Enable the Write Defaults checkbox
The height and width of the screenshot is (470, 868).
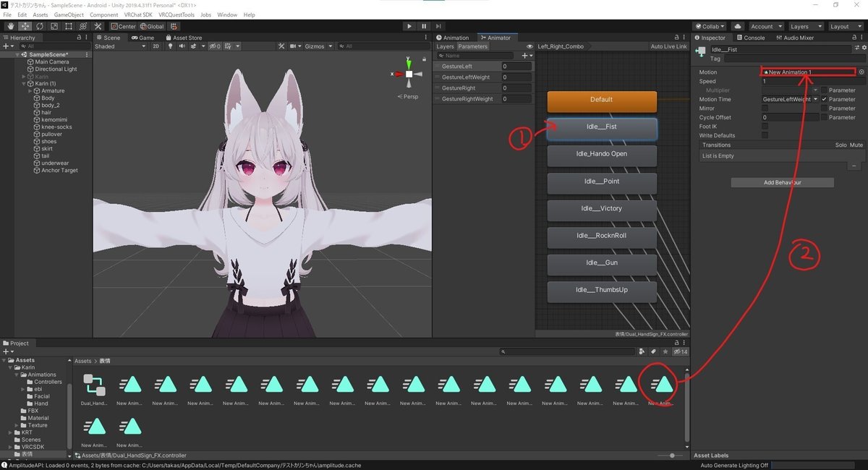point(765,135)
